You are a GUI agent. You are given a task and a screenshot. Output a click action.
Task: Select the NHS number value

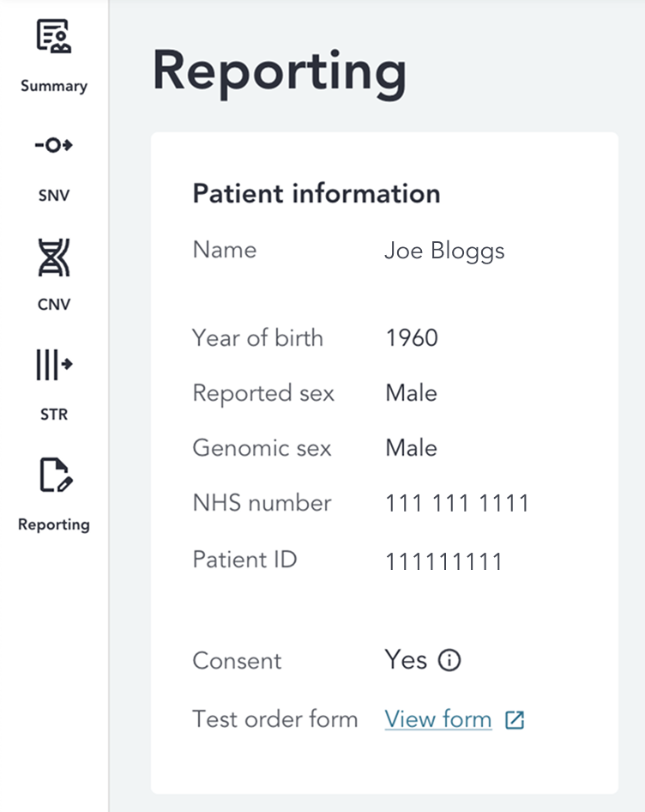[x=456, y=503]
